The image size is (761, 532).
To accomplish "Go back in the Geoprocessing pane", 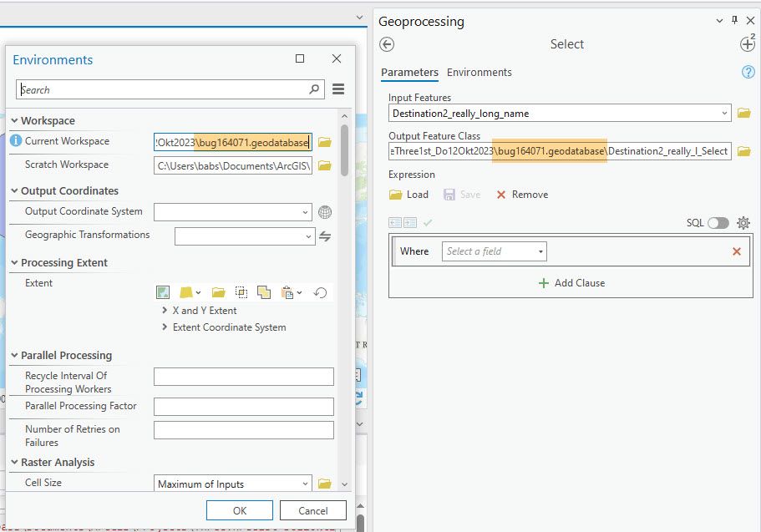I will pyautogui.click(x=387, y=44).
